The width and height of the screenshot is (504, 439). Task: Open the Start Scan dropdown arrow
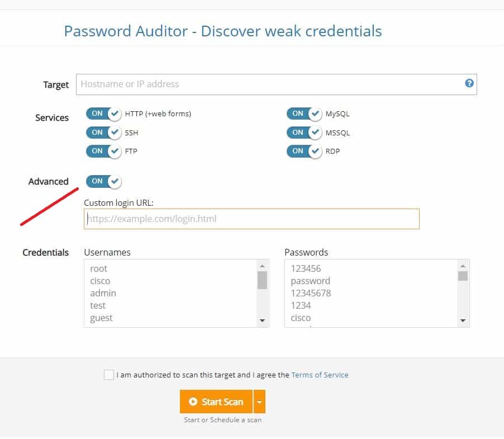click(x=259, y=401)
